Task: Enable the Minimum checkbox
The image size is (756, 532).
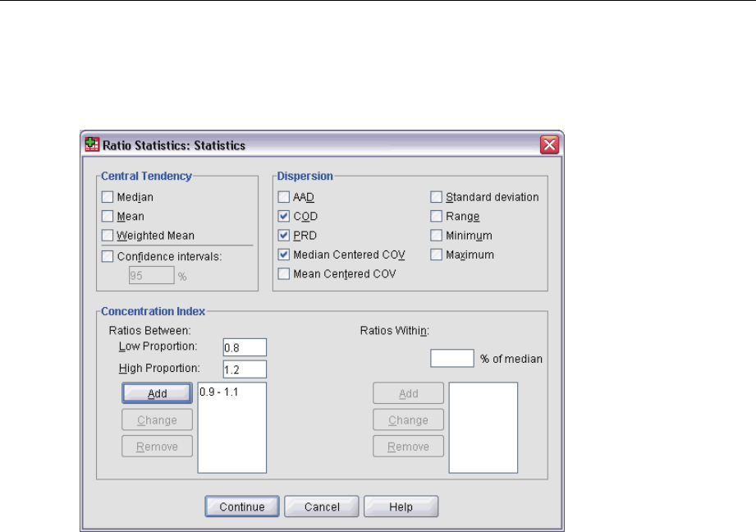Action: [x=437, y=236]
